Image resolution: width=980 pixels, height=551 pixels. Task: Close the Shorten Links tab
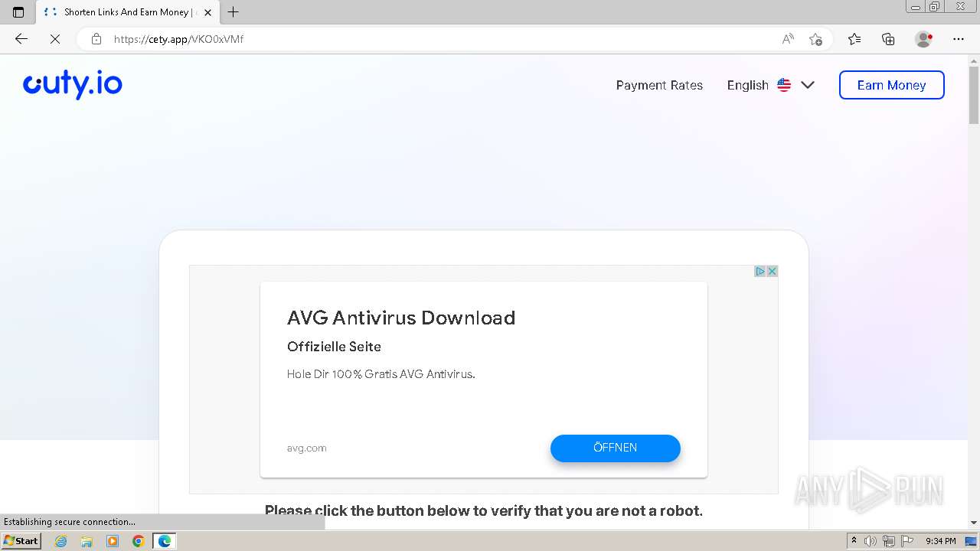tap(207, 12)
